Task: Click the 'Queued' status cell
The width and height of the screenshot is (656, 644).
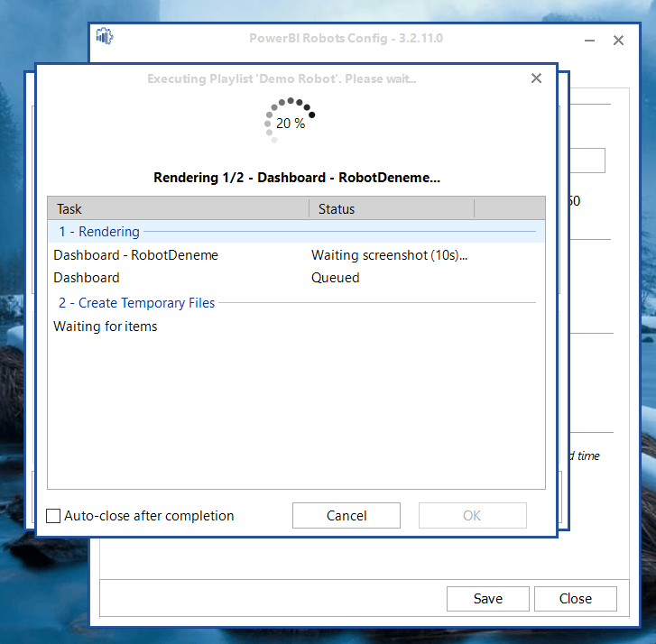Action: (336, 278)
